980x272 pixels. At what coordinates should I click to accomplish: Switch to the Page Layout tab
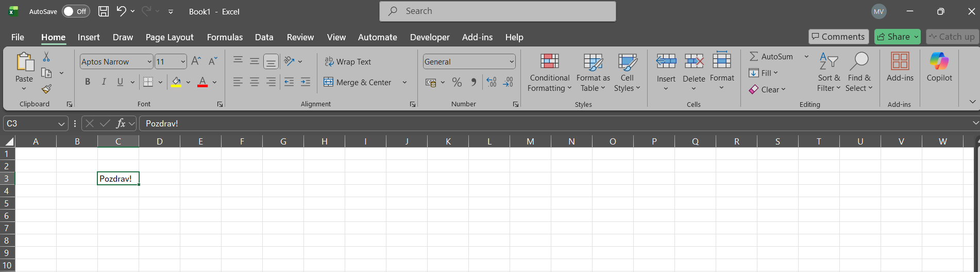click(x=170, y=37)
